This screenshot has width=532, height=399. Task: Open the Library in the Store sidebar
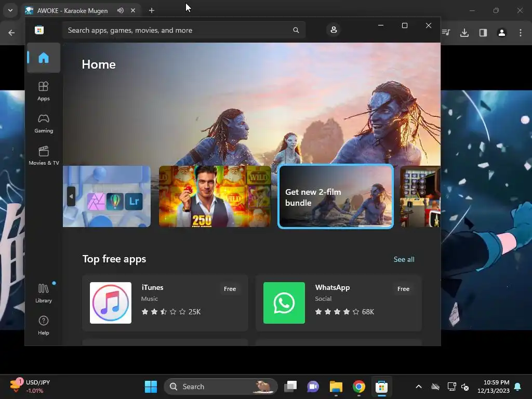pos(44,293)
